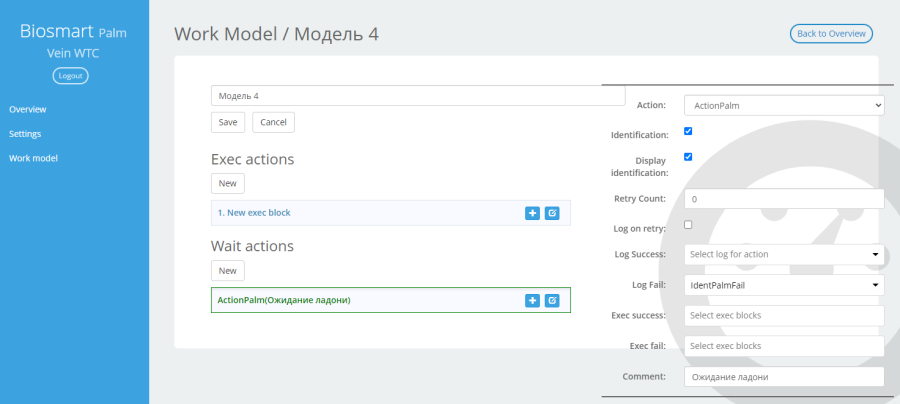The width and height of the screenshot is (900, 404).
Task: Select Work model in the sidebar
Action: pos(33,158)
